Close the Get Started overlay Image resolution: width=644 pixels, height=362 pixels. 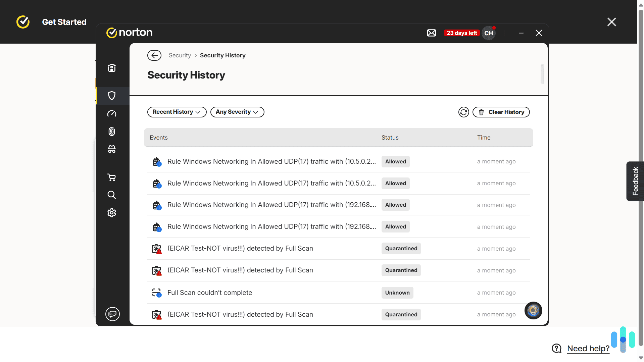[612, 22]
